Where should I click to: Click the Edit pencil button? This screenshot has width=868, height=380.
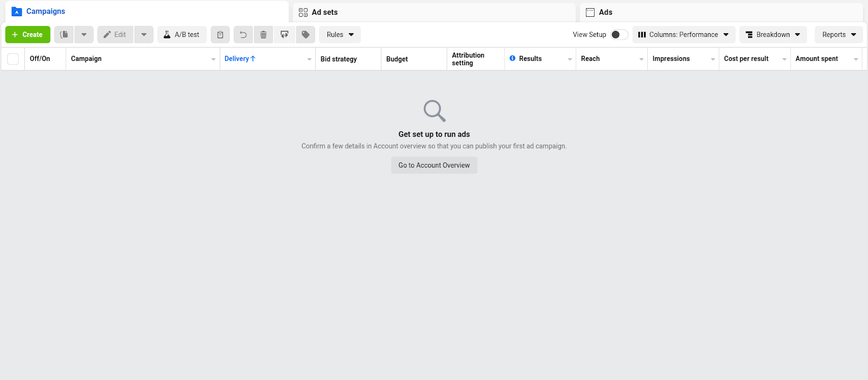point(115,35)
